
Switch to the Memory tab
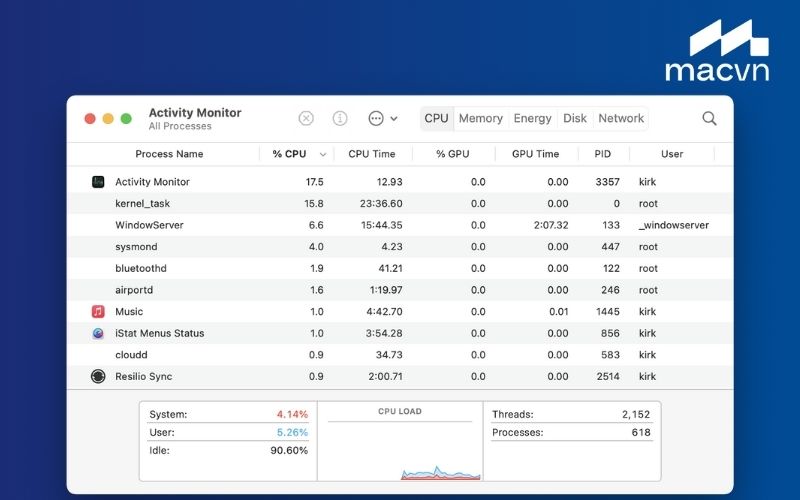pyautogui.click(x=481, y=118)
